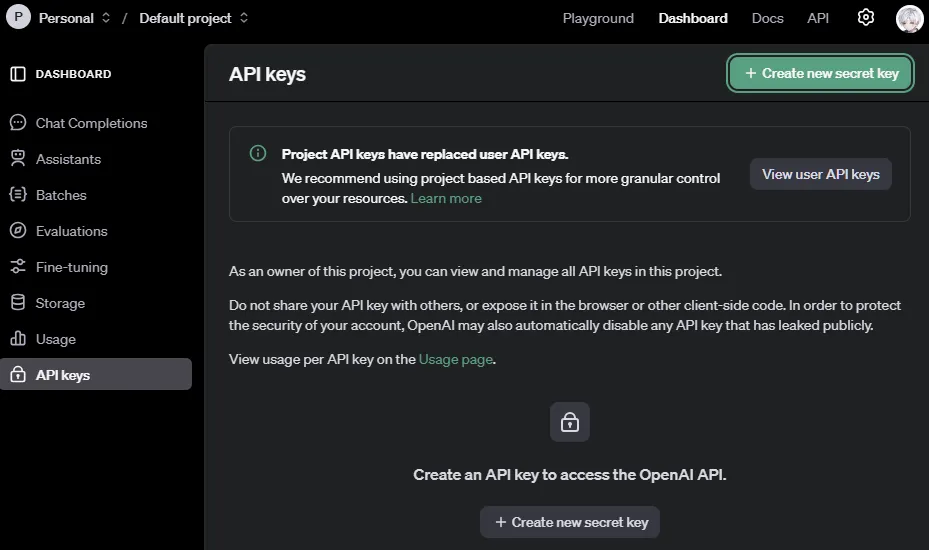Image resolution: width=929 pixels, height=550 pixels.
Task: Click the Batches icon in sidebar
Action: coord(18,195)
